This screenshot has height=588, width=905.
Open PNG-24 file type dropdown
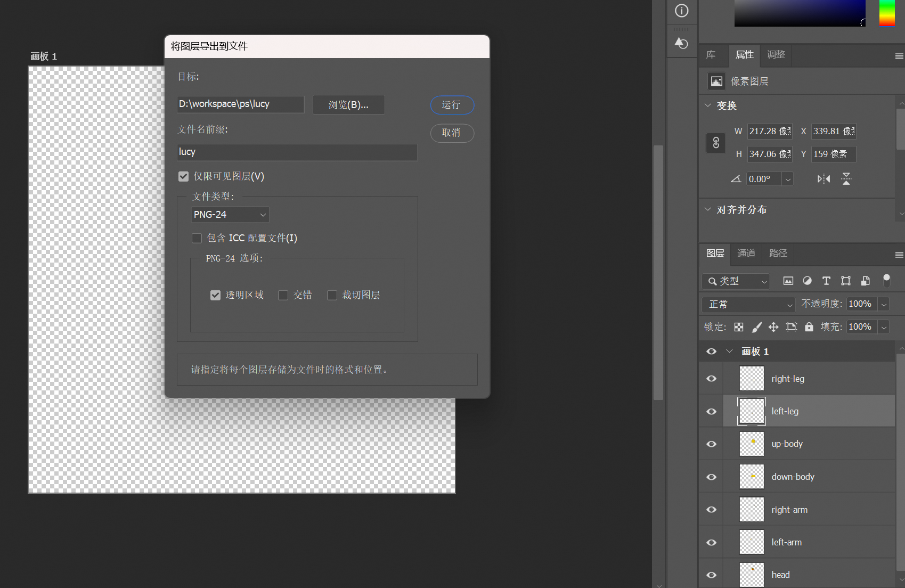pyautogui.click(x=230, y=215)
